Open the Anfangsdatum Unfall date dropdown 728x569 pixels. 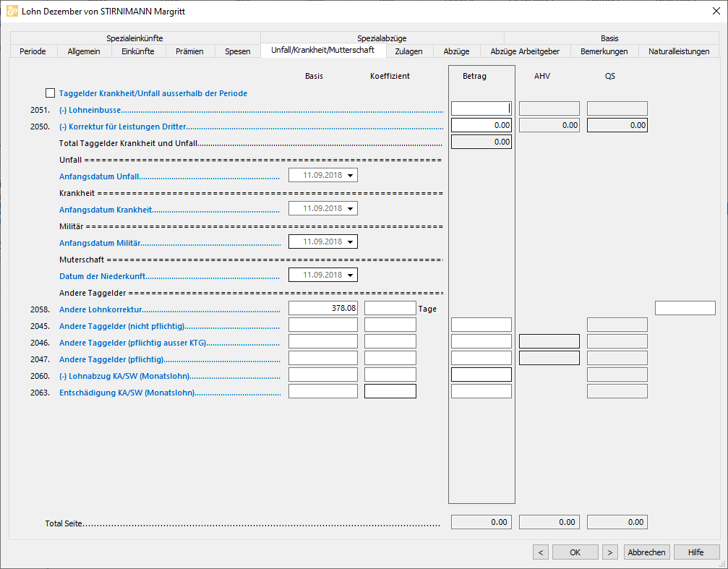[350, 176]
